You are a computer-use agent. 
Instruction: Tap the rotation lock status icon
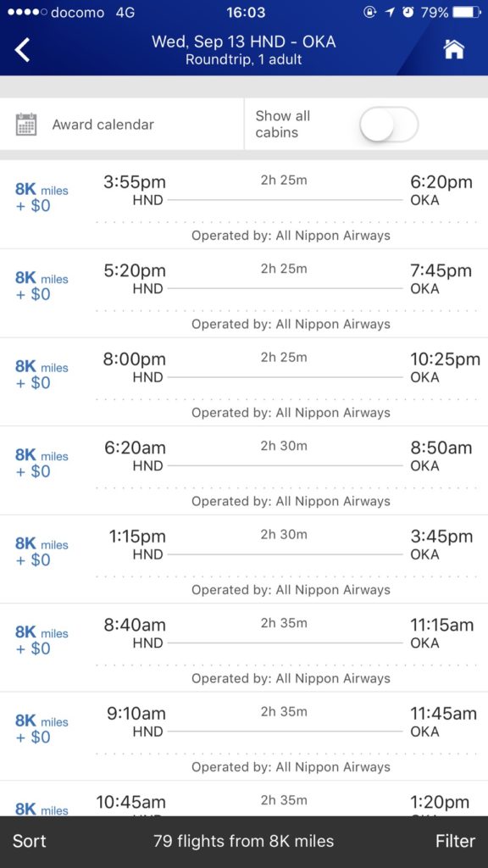coord(369,12)
